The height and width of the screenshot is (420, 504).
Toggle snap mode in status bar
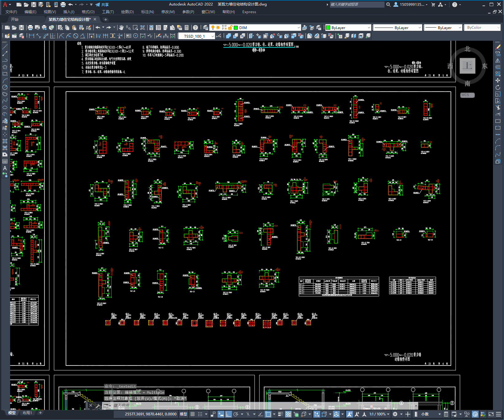pyautogui.click(x=200, y=414)
